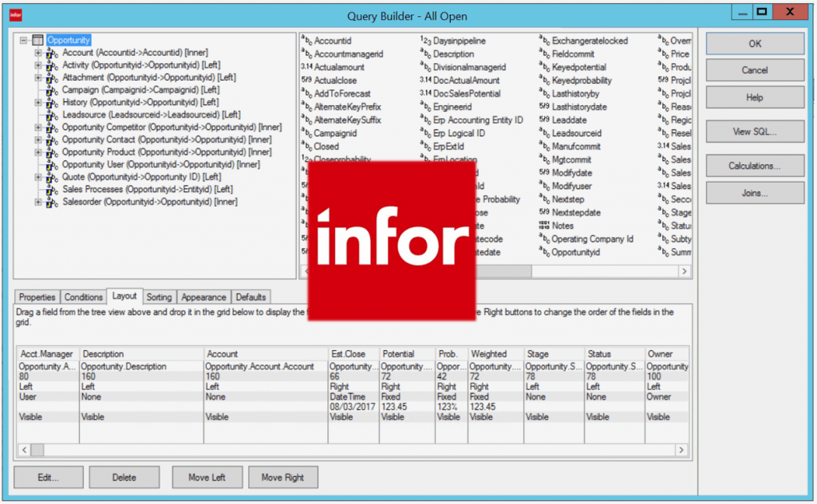Click the View SQL... button

(x=755, y=132)
